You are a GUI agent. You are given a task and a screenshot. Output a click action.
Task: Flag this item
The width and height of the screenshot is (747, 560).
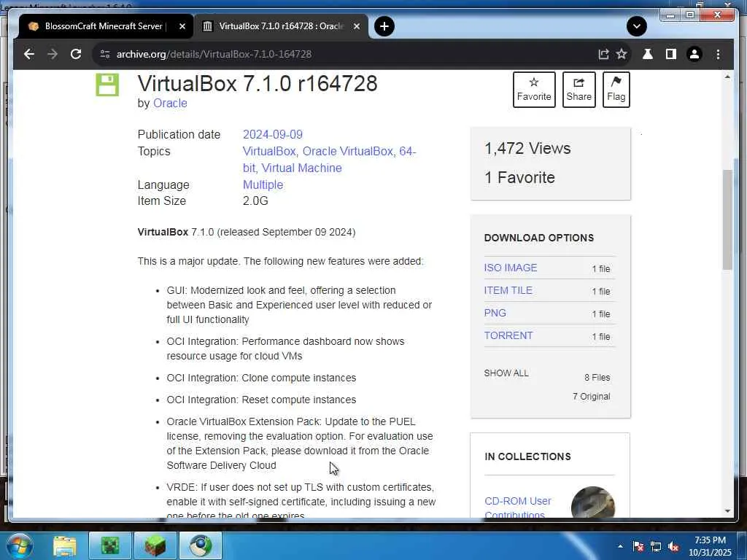[616, 90]
